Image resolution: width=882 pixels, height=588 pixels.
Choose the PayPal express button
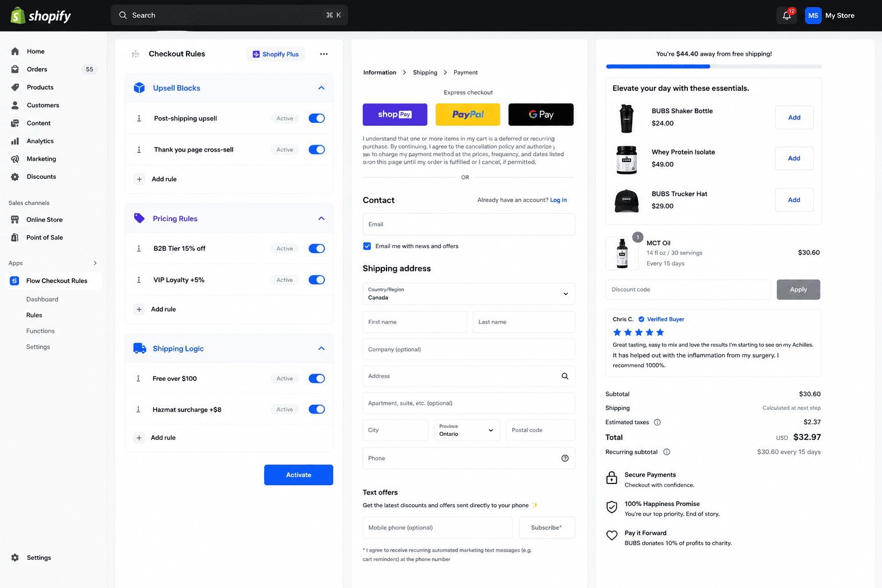coord(468,114)
